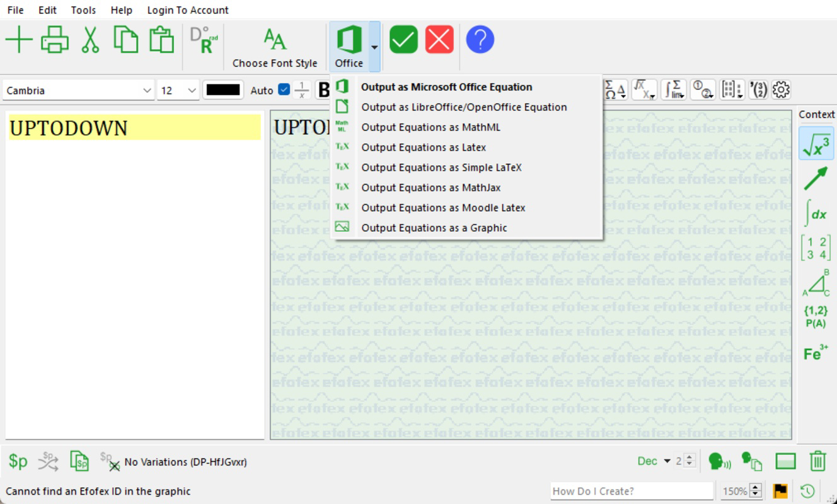The height and width of the screenshot is (504, 837).
Task: Open the Edit menu
Action: [x=47, y=10]
